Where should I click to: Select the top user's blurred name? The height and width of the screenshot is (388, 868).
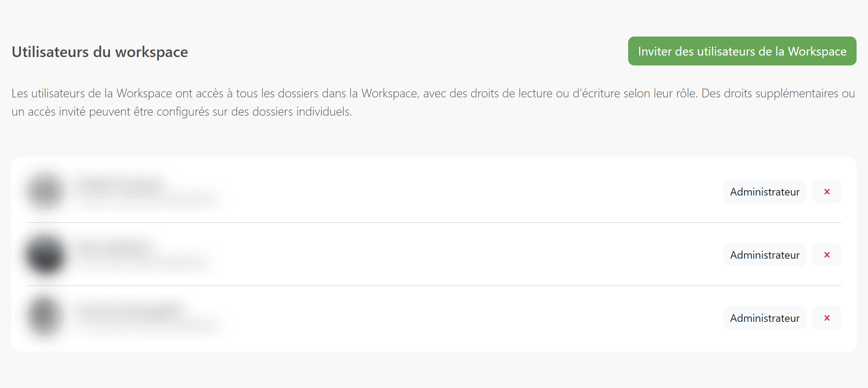121,185
